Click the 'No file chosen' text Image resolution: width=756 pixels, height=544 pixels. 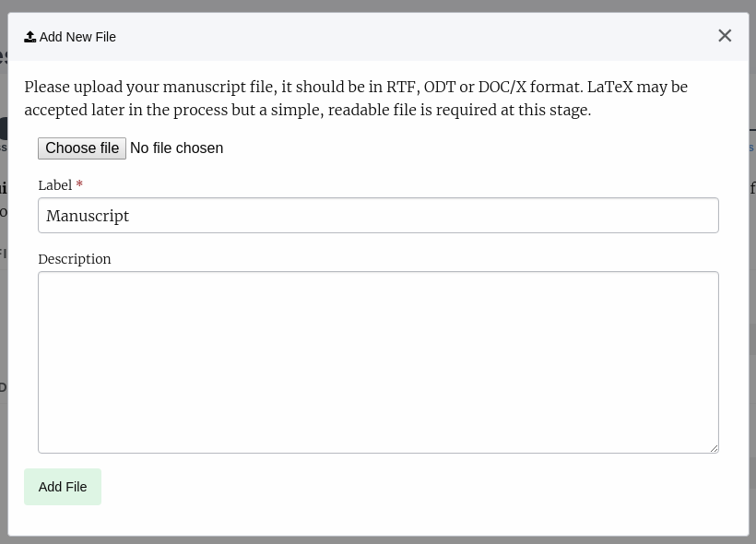177,148
